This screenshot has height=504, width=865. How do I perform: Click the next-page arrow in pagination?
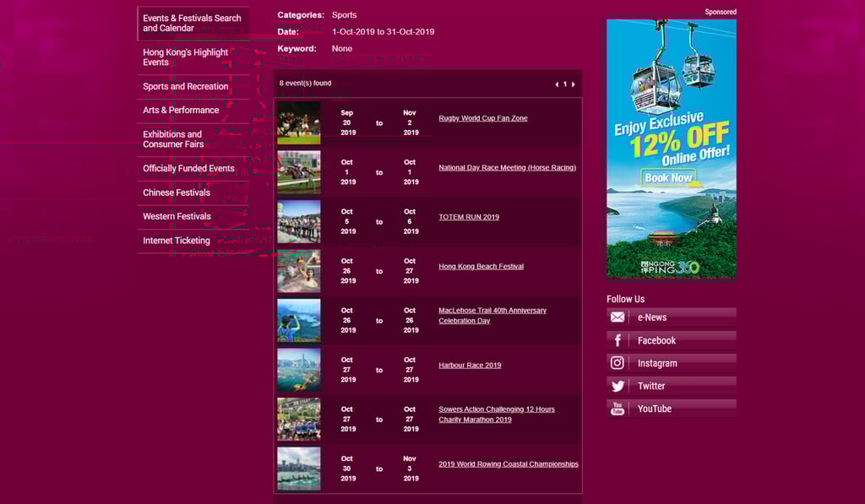coord(574,84)
